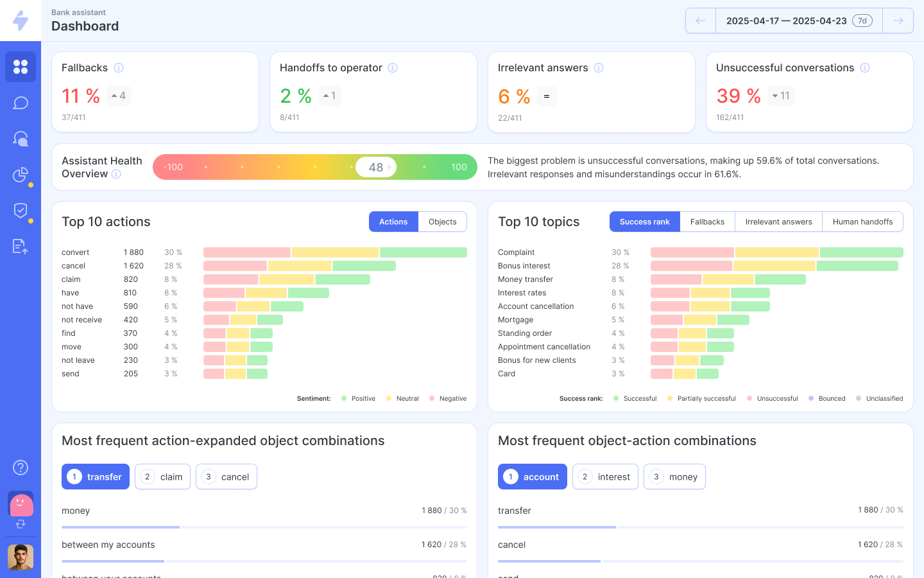This screenshot has height=578, width=924.
Task: Choose the 'claim' action chip
Action: (162, 477)
